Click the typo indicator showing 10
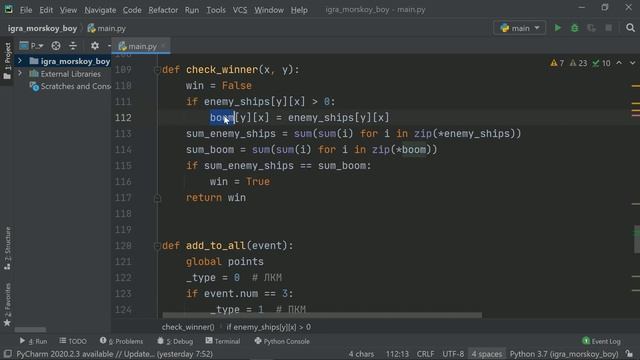The image size is (640, 360). click(x=601, y=63)
